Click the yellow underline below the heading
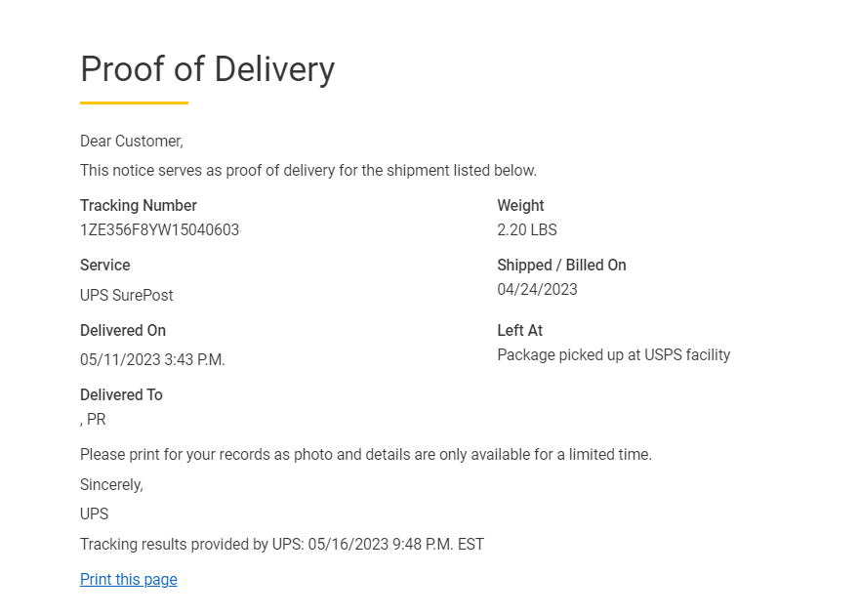The image size is (859, 616). click(x=134, y=103)
